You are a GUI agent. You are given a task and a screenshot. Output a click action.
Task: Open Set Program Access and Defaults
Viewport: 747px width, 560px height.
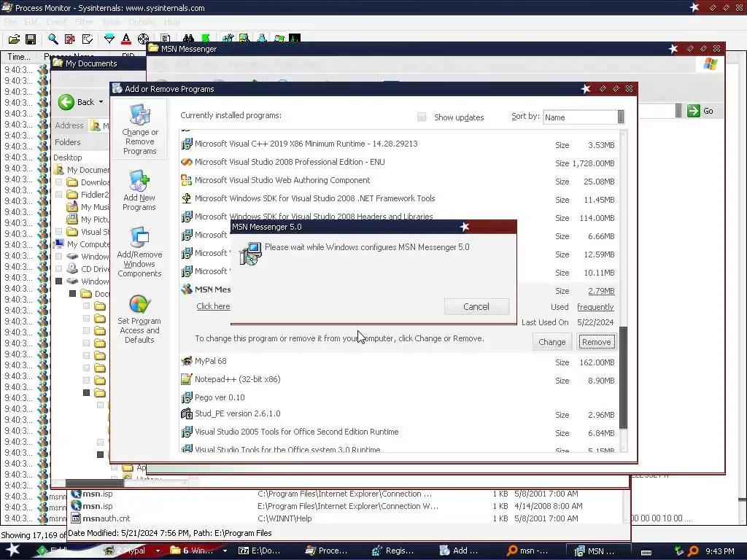139,319
